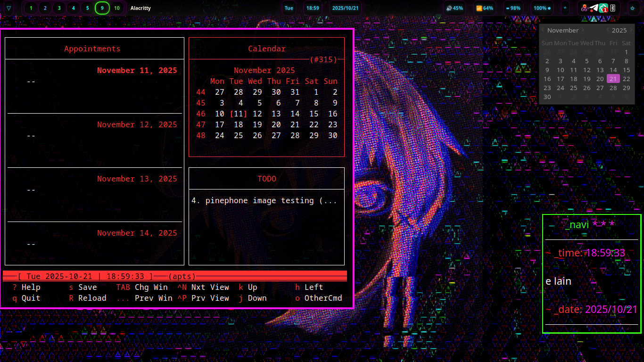Screen dimensions: 644x362
Task: Click the Bluetooth icon in the tray
Action: (x=613, y=8)
